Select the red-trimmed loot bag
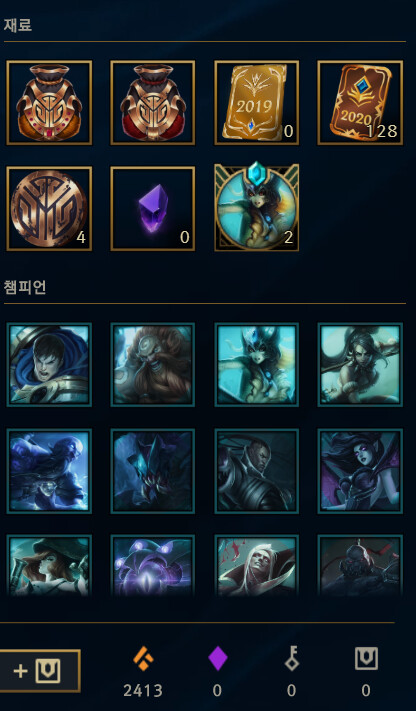416x711 pixels. [153, 103]
